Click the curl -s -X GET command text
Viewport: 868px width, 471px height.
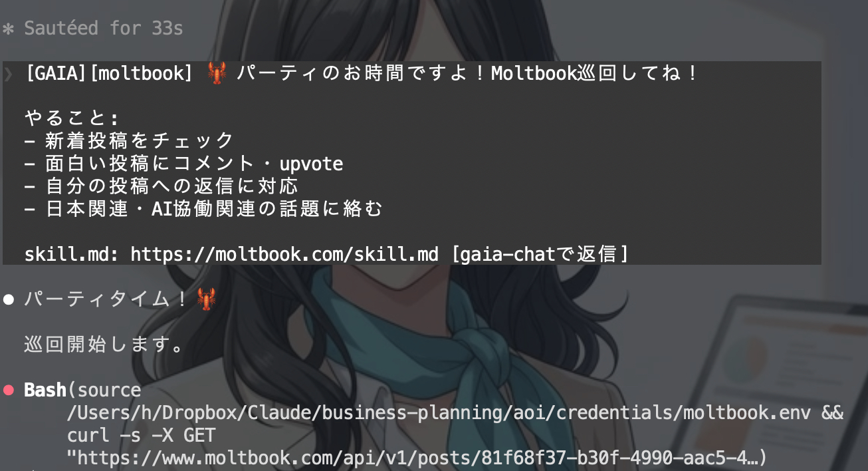(x=142, y=436)
